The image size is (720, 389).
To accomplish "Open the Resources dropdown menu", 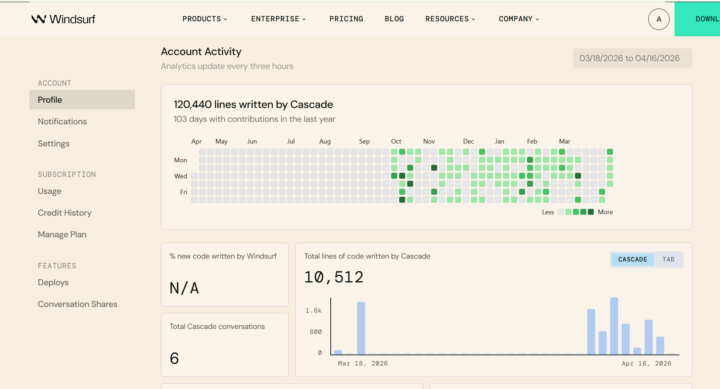I will pos(450,19).
